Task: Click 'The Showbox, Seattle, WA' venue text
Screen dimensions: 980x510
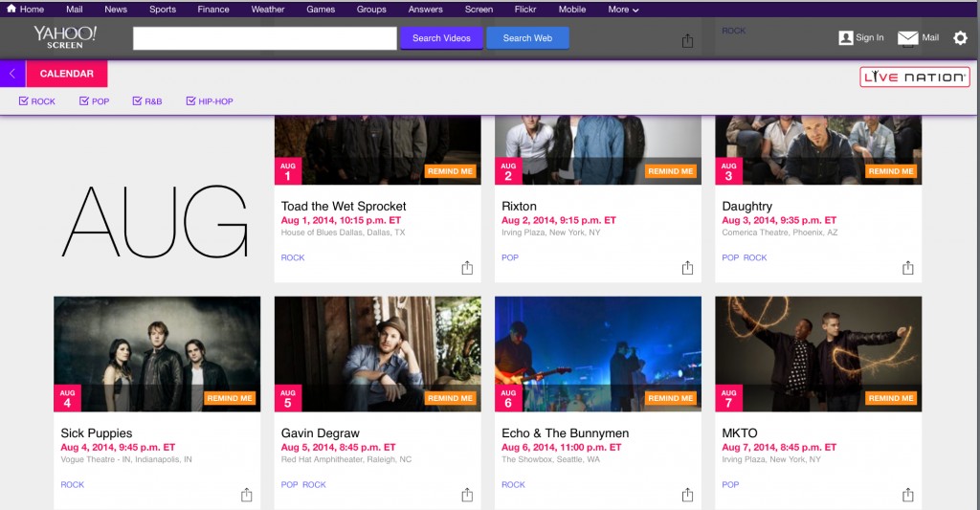Action: click(550, 459)
